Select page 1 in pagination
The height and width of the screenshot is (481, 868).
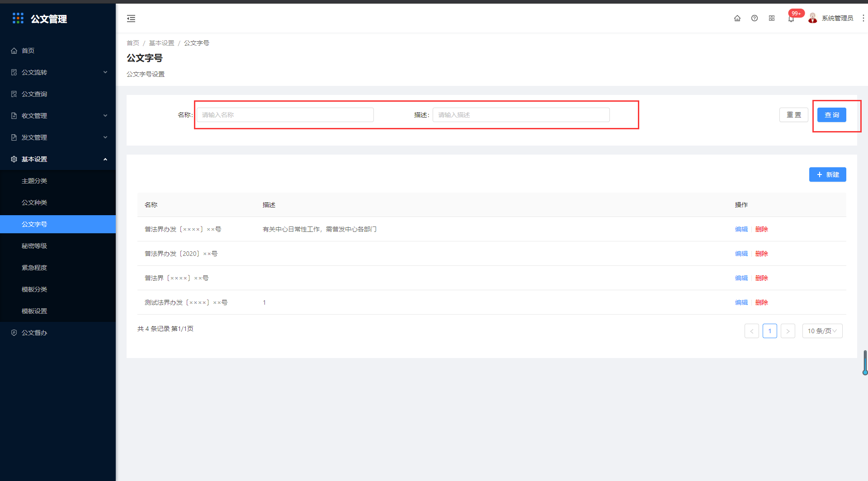(770, 331)
